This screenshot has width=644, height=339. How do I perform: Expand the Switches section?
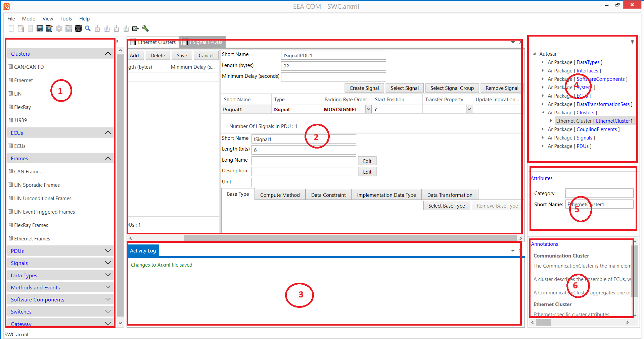pyautogui.click(x=108, y=312)
